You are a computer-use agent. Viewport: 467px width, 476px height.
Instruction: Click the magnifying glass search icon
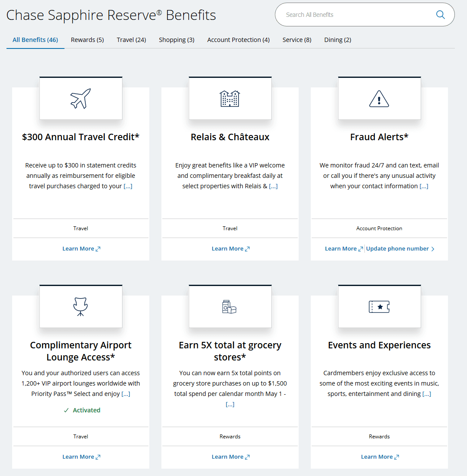440,15
